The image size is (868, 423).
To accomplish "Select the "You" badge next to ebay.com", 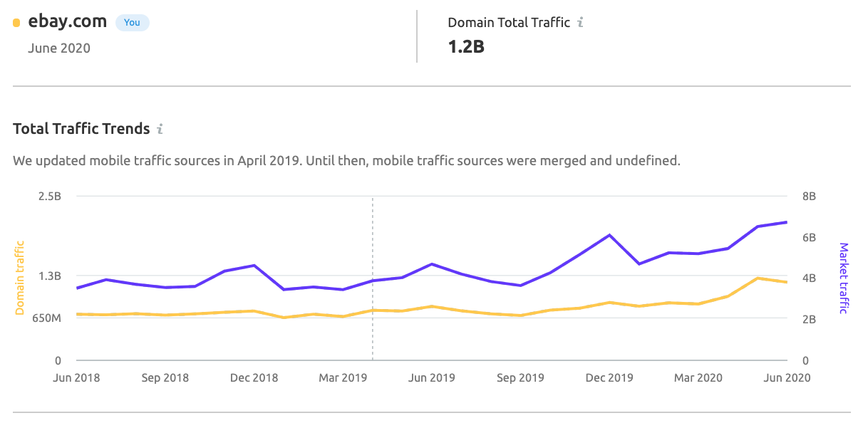I will click(x=132, y=22).
